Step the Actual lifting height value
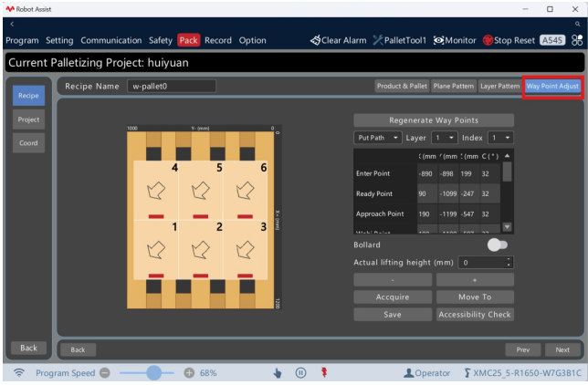 pos(509,263)
